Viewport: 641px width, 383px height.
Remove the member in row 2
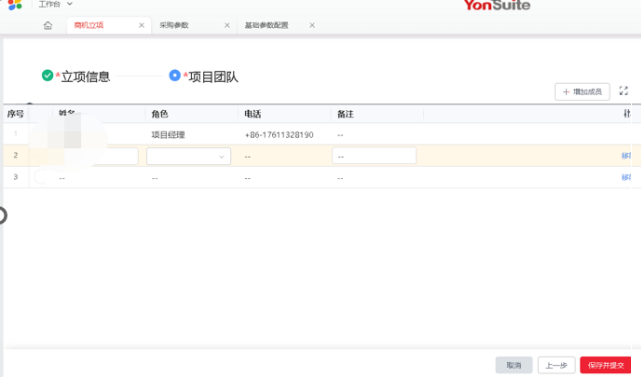click(x=626, y=156)
